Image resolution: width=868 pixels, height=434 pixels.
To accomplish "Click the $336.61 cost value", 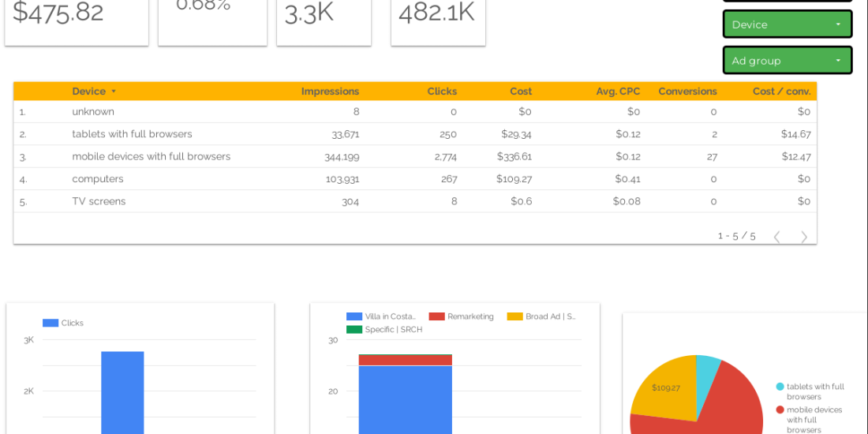I will 514,157.
